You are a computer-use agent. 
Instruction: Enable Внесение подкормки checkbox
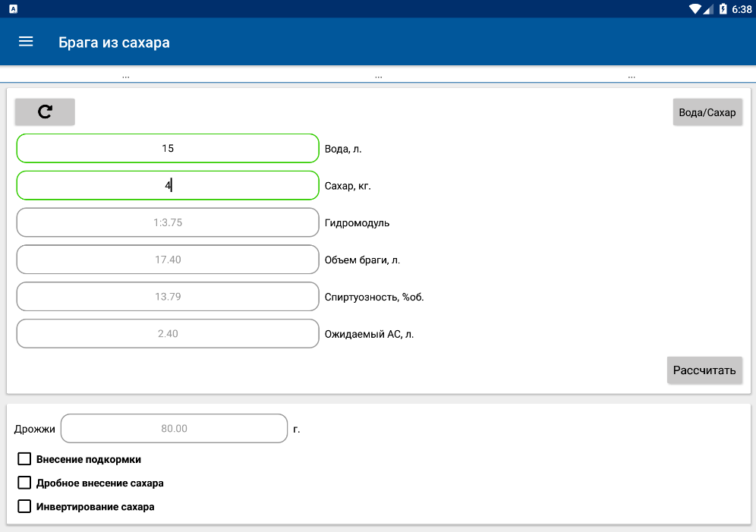pos(24,458)
